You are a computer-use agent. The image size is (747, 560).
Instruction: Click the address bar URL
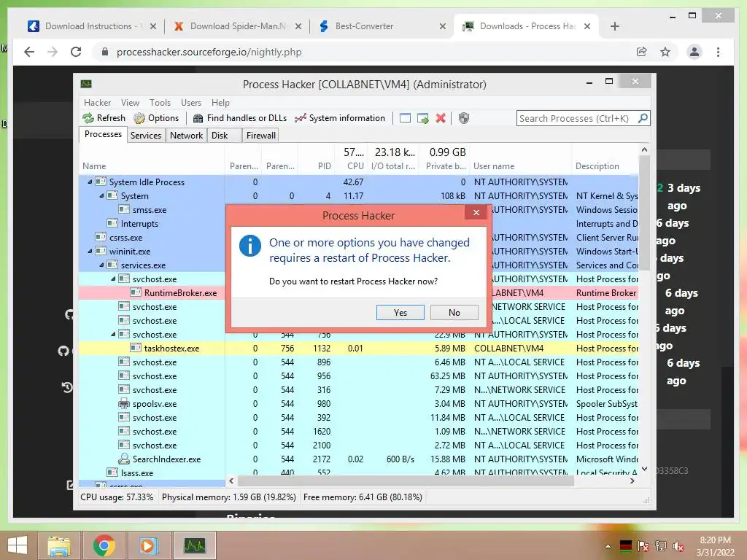coord(209,52)
